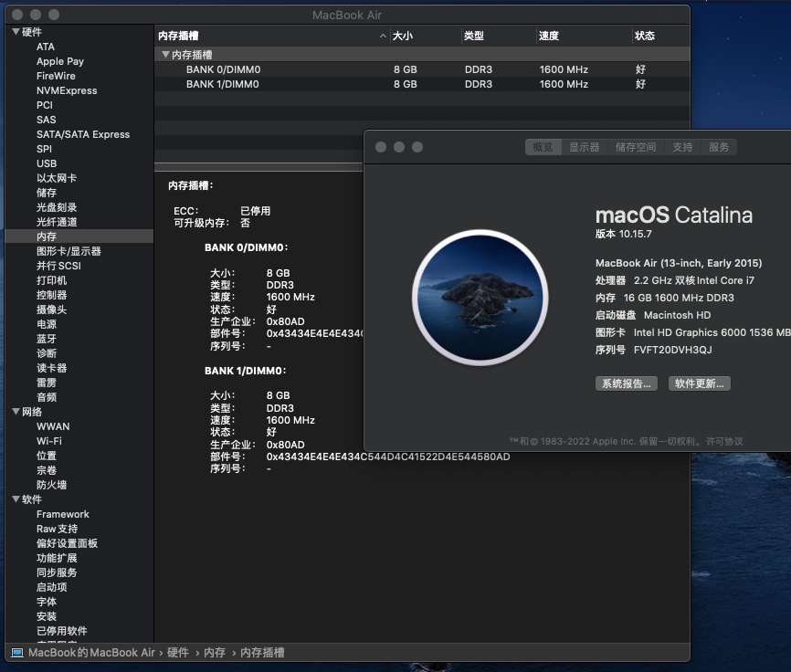Screen dimensions: 791x672
Task: Select Wi-Fi under 网络
Action: click(49, 441)
